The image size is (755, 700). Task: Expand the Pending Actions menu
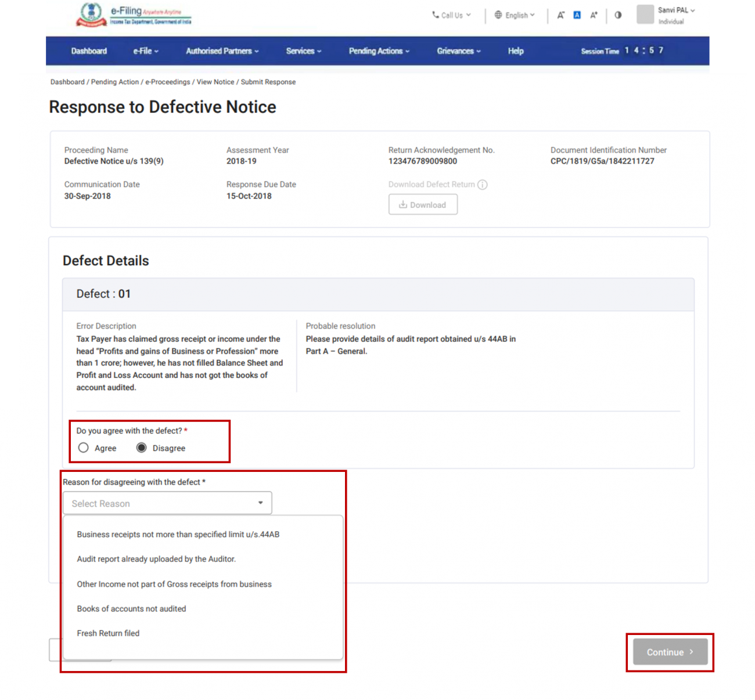click(379, 51)
